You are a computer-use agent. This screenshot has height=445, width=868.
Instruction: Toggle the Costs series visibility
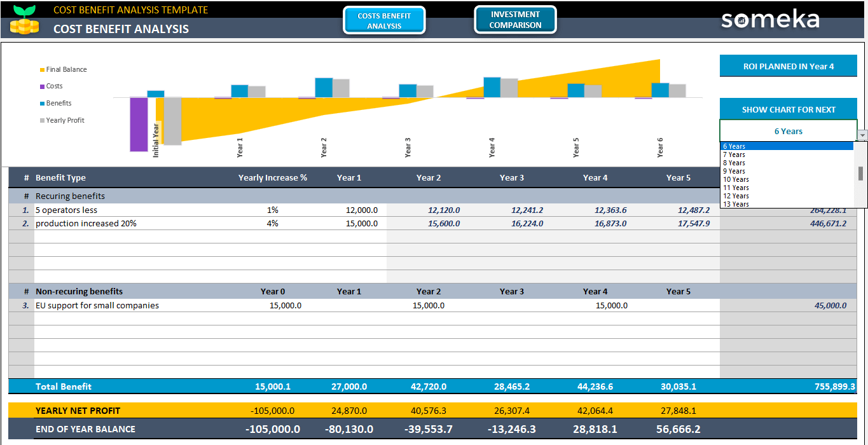pos(54,86)
